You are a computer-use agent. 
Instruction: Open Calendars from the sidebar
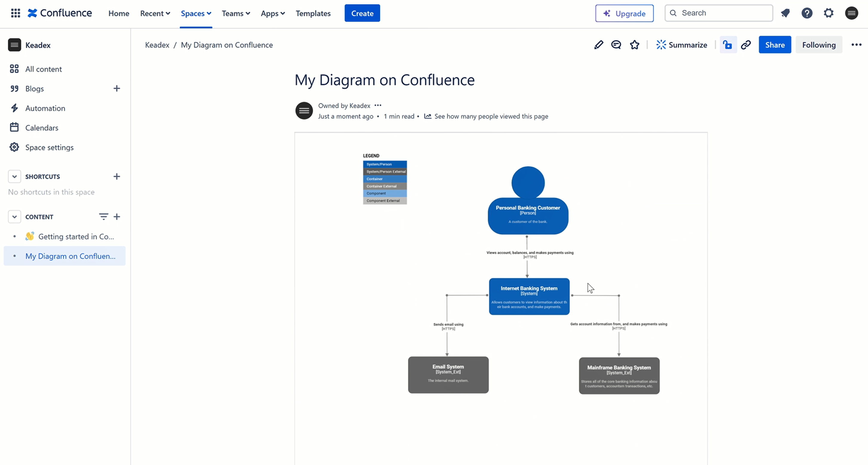(x=42, y=127)
